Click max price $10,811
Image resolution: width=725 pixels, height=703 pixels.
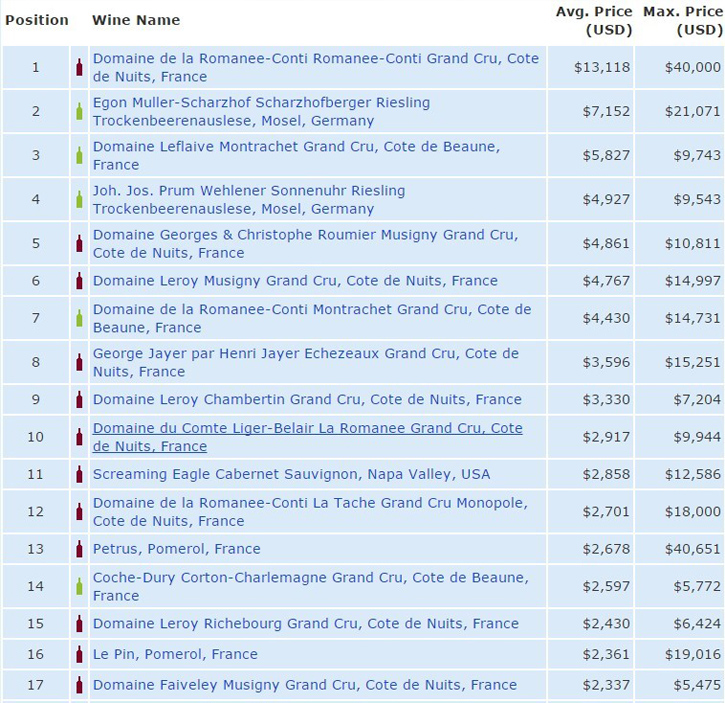click(693, 243)
